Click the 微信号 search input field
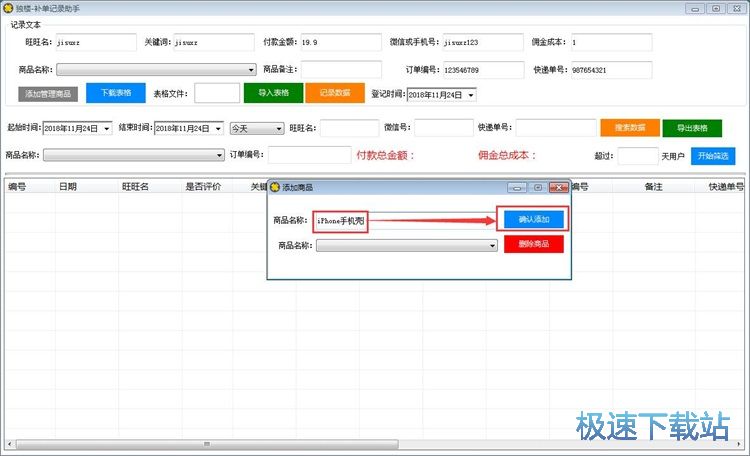750x456 pixels. [x=444, y=128]
